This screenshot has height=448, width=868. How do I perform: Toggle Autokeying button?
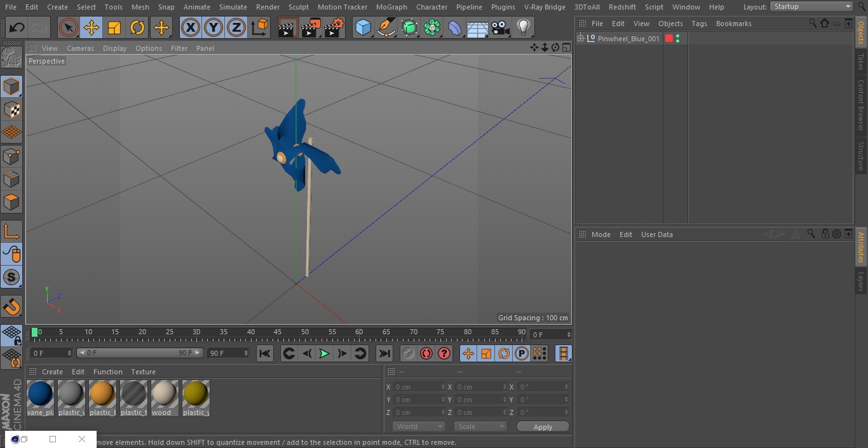[426, 353]
